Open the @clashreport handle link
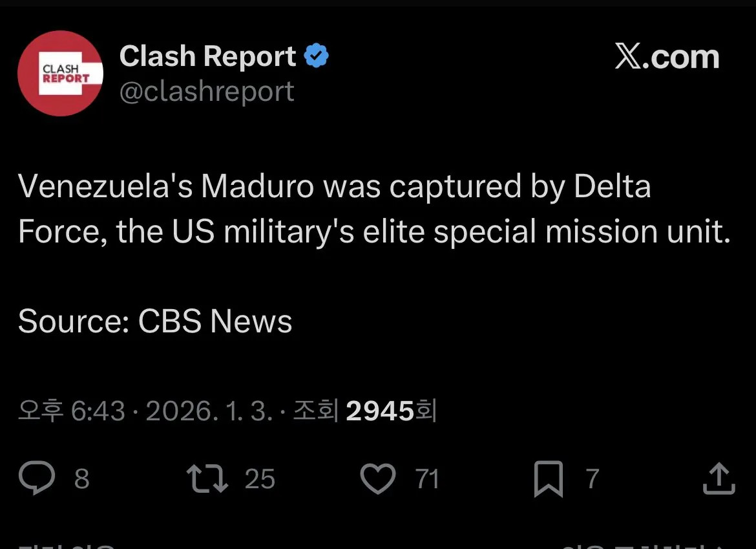756x549 pixels. [x=207, y=92]
